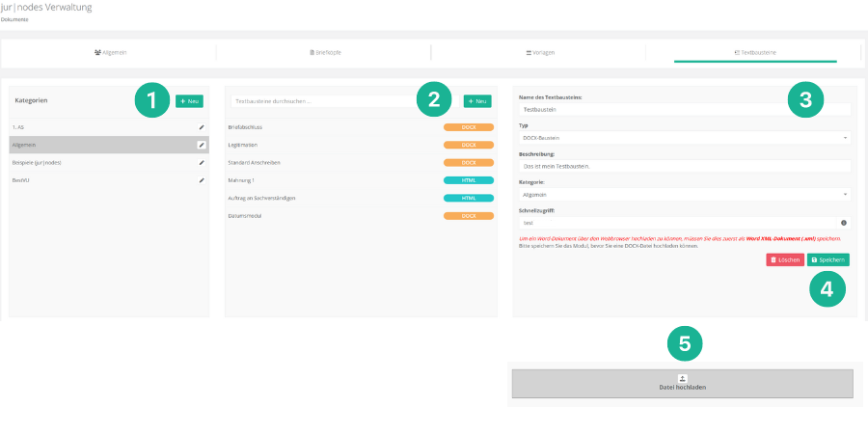868x434 pixels.
Task: Click the pencil icon next to 1. AS
Action: coord(202,127)
